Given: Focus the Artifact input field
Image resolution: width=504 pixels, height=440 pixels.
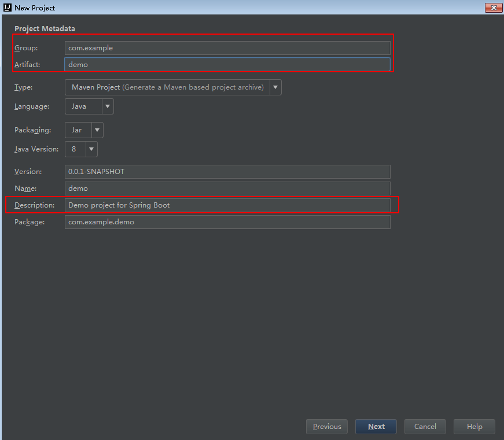Looking at the screenshot, I should 227,65.
